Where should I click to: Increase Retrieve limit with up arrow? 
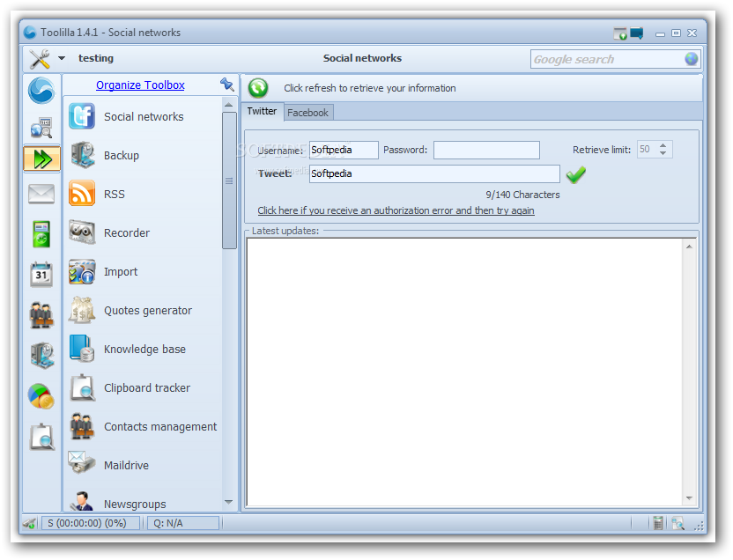(663, 145)
